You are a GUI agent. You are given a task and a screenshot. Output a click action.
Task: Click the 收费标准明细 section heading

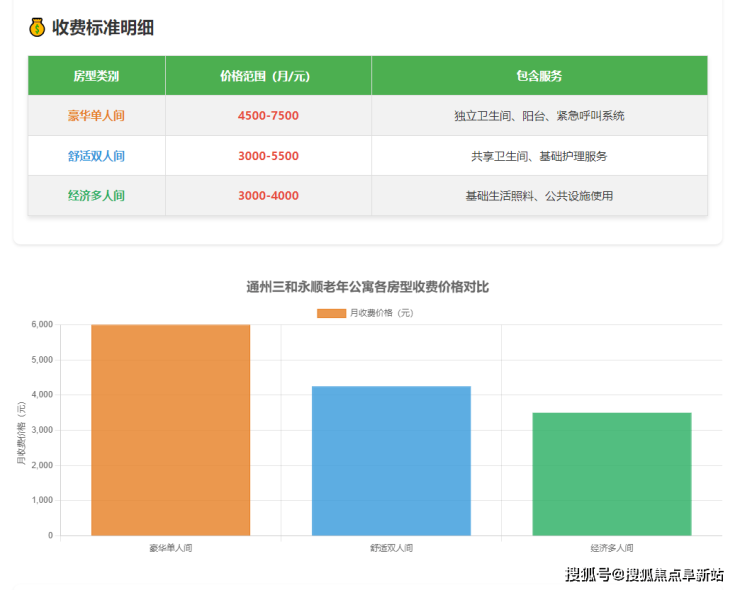click(x=103, y=28)
